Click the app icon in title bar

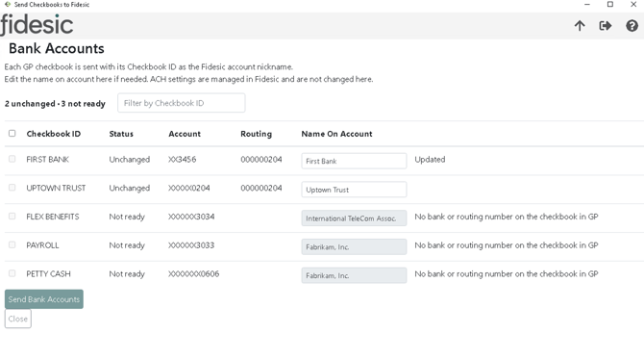(x=8, y=5)
